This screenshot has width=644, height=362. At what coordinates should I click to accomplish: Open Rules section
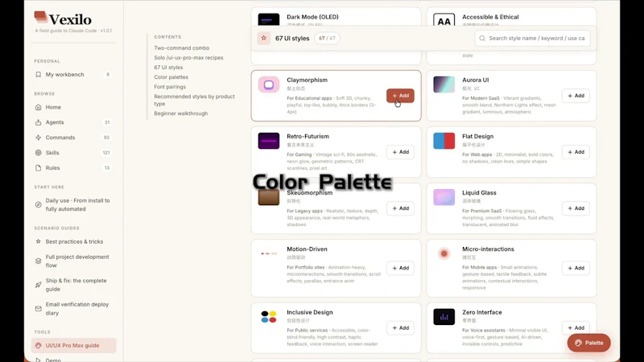(73, 168)
